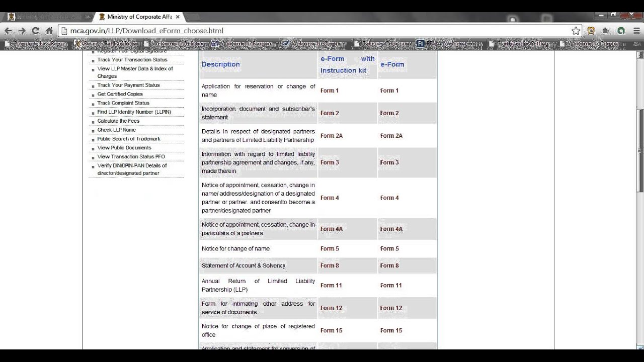
Task: Open Track Your Payment Status link
Action: (128, 85)
